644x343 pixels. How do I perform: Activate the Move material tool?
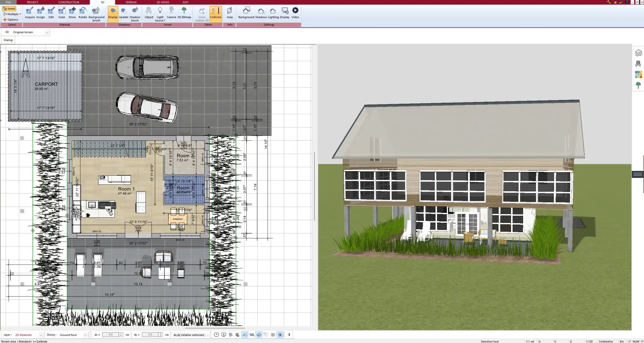point(72,13)
